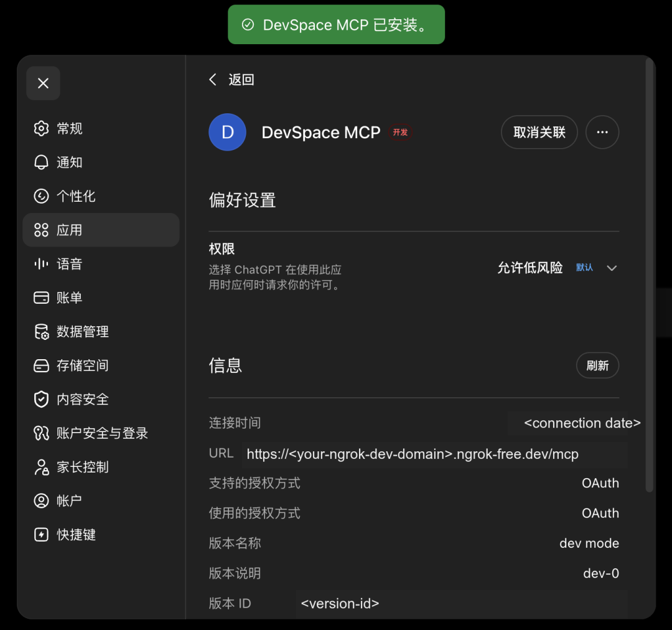This screenshot has height=630, width=672.
Task: Open the three-dots more options button
Action: click(x=602, y=132)
